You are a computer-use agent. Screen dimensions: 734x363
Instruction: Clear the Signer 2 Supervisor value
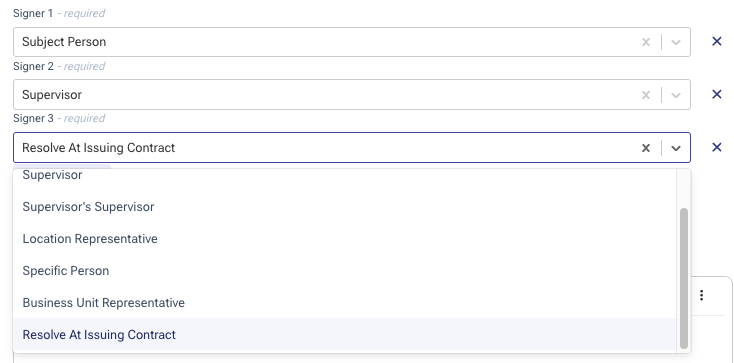click(x=646, y=95)
